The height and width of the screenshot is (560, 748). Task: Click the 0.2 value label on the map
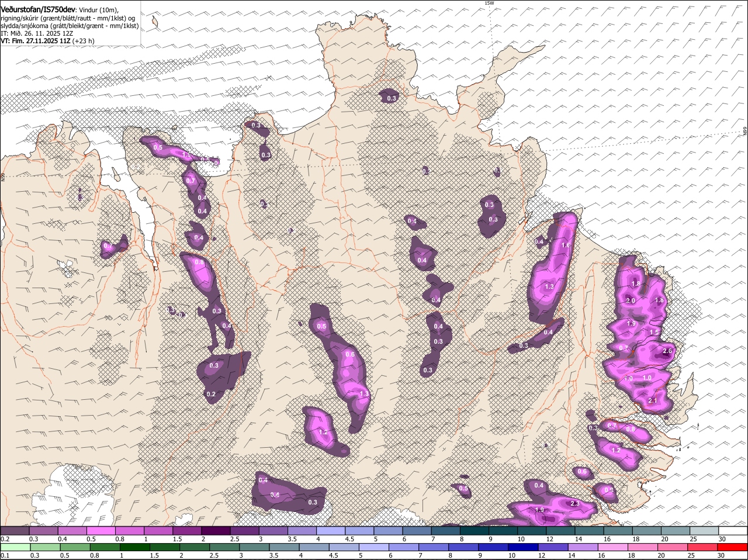[211, 395]
